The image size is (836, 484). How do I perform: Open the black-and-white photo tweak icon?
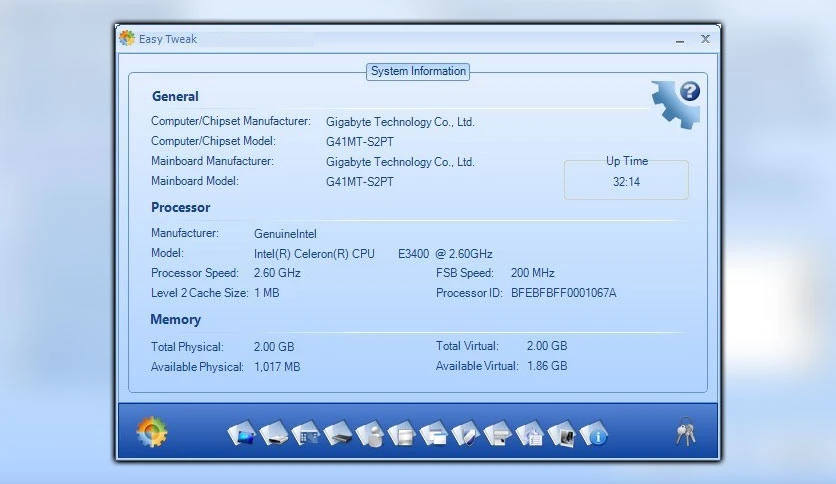tap(562, 433)
